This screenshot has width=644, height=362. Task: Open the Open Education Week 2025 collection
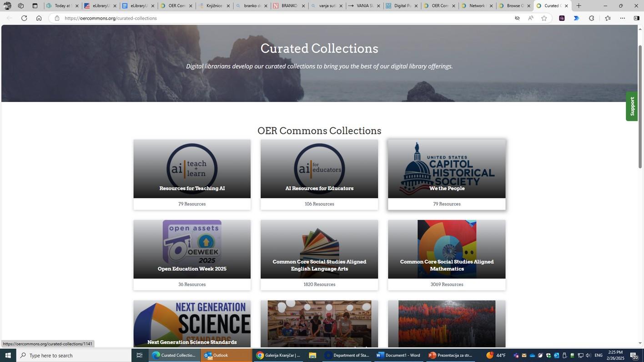192,255
